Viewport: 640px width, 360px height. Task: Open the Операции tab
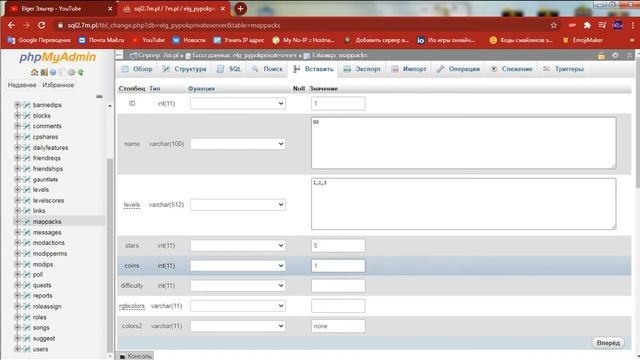click(458, 69)
